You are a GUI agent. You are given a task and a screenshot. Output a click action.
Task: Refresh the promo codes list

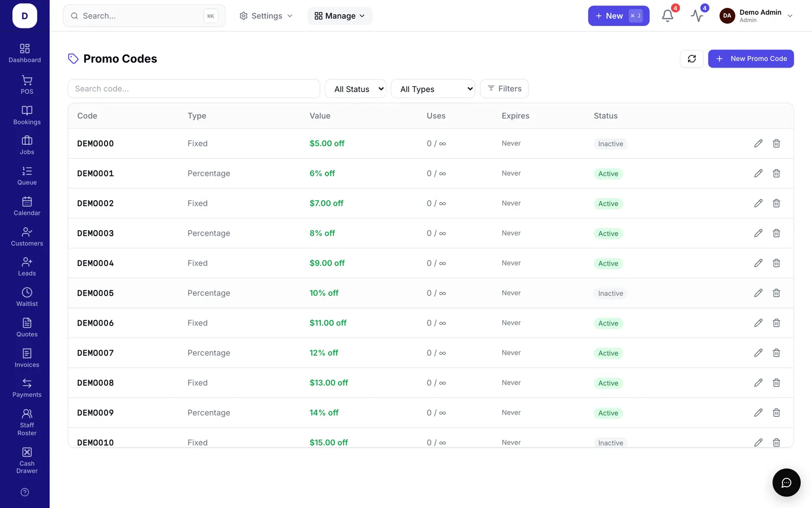[692, 59]
